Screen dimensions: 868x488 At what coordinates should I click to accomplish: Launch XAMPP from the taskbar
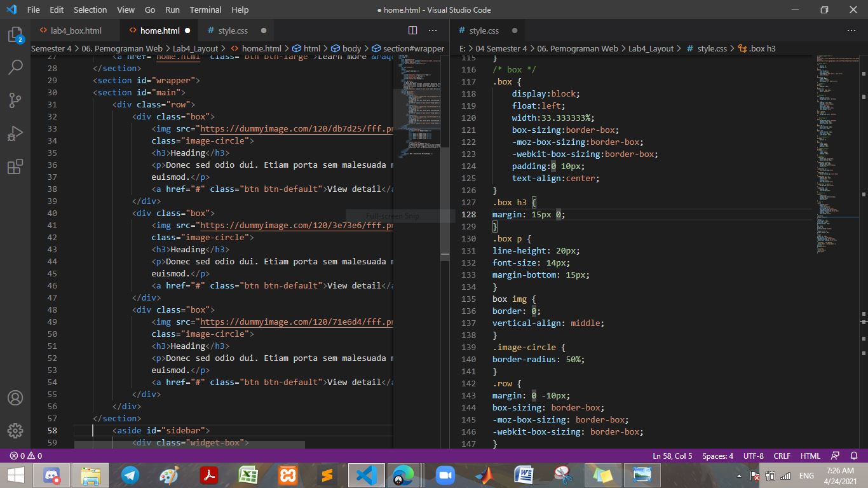(287, 475)
